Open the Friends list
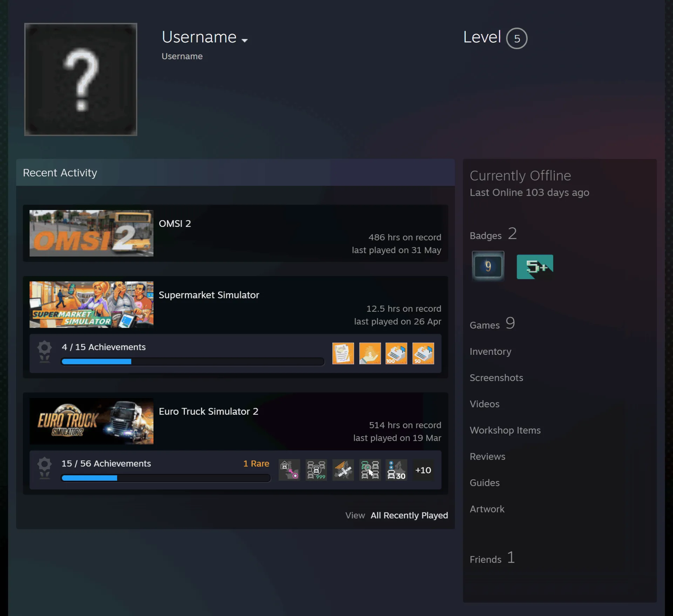This screenshot has width=673, height=616. click(x=492, y=557)
